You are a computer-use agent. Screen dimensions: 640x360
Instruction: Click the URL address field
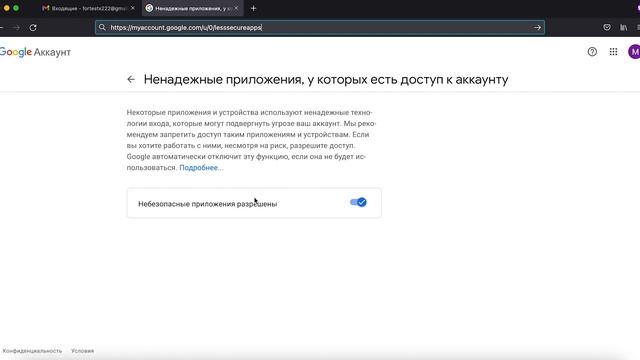tap(320, 27)
